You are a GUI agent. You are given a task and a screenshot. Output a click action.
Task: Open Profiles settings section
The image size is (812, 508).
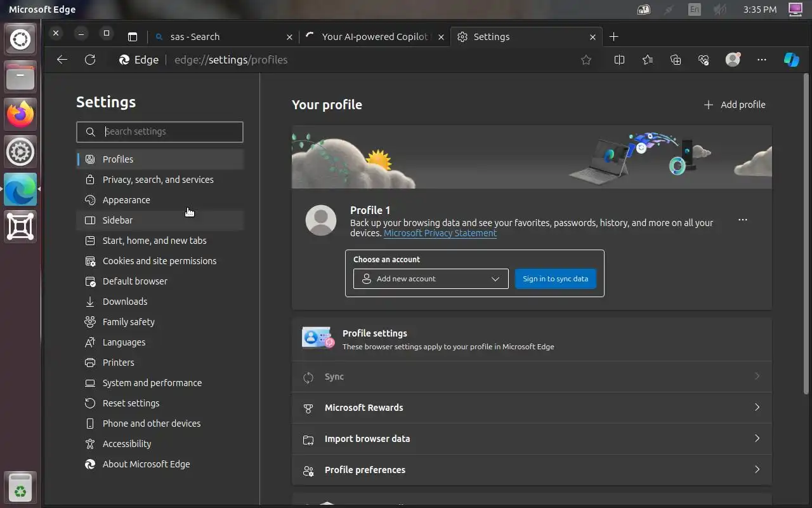pyautogui.click(x=160, y=159)
